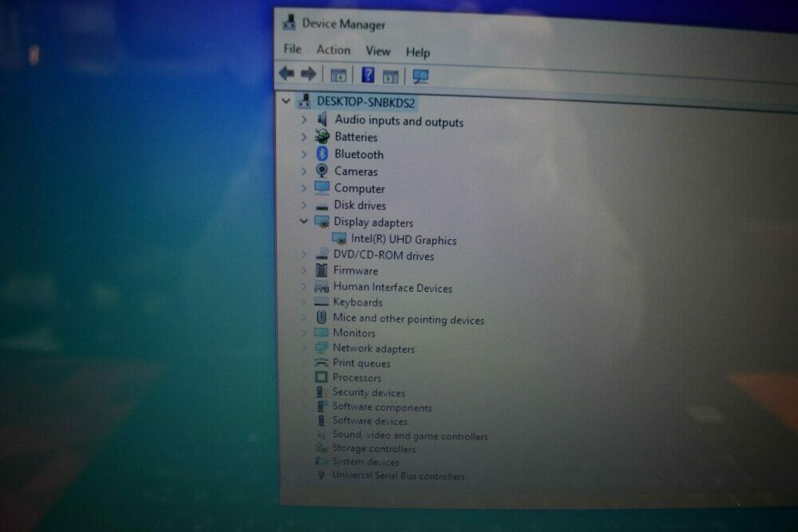Expand the Firmware category

[304, 270]
